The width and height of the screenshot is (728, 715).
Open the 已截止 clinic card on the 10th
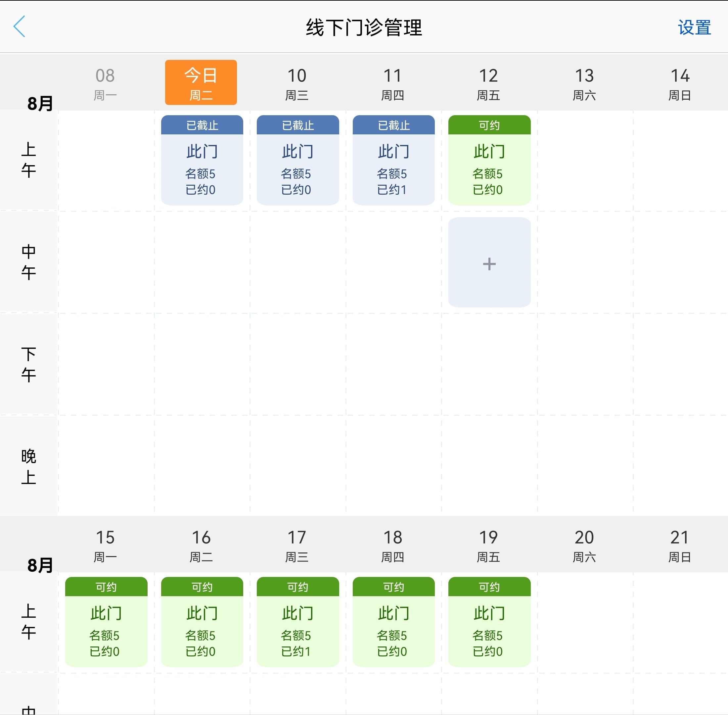pyautogui.click(x=298, y=160)
